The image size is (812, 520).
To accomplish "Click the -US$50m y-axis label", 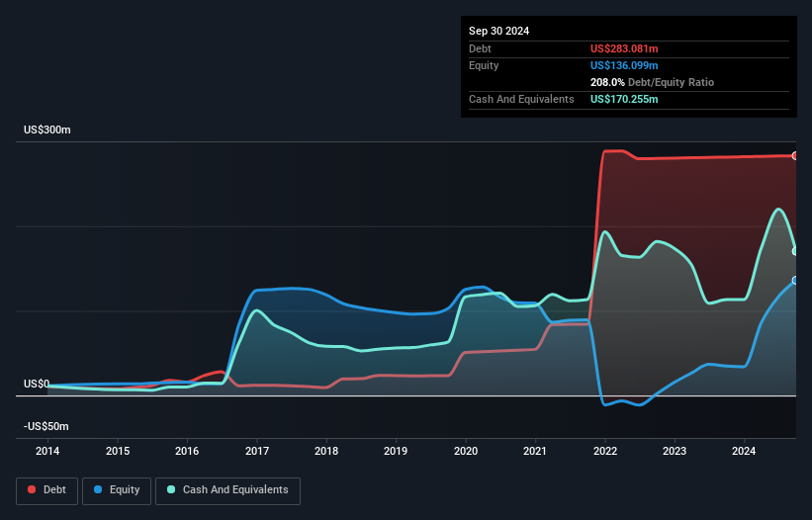I will 46,426.
